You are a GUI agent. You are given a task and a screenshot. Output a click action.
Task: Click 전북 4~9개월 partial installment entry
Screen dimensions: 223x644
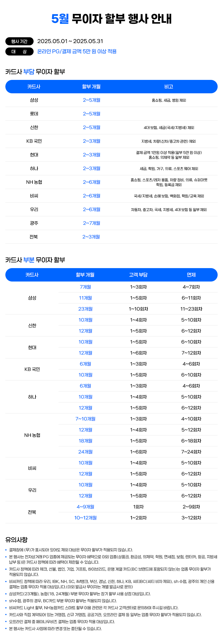pyautogui.click(x=85, y=507)
